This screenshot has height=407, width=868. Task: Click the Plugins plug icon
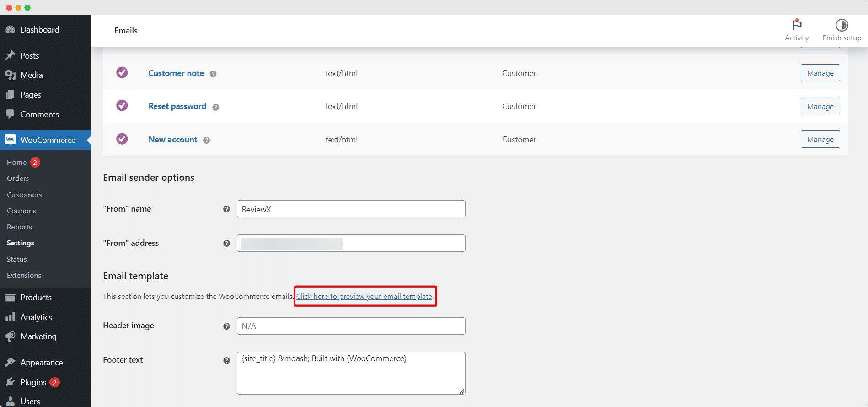pos(10,382)
